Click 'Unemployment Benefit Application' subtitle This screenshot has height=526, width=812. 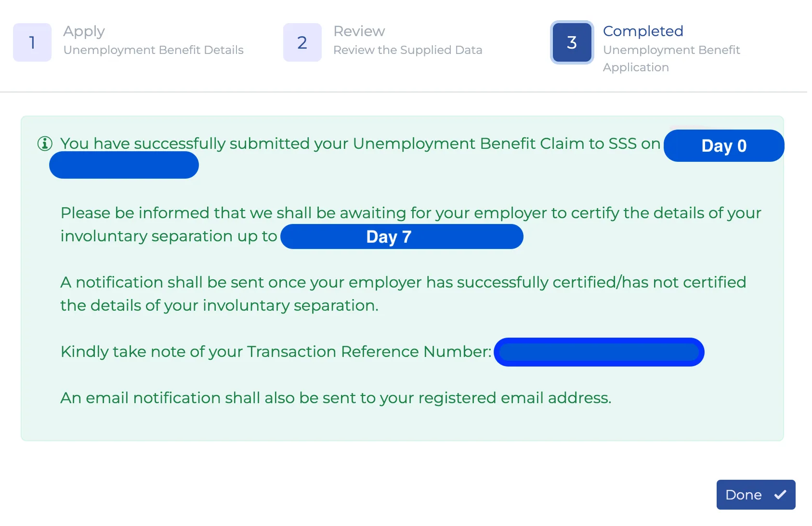coord(671,59)
